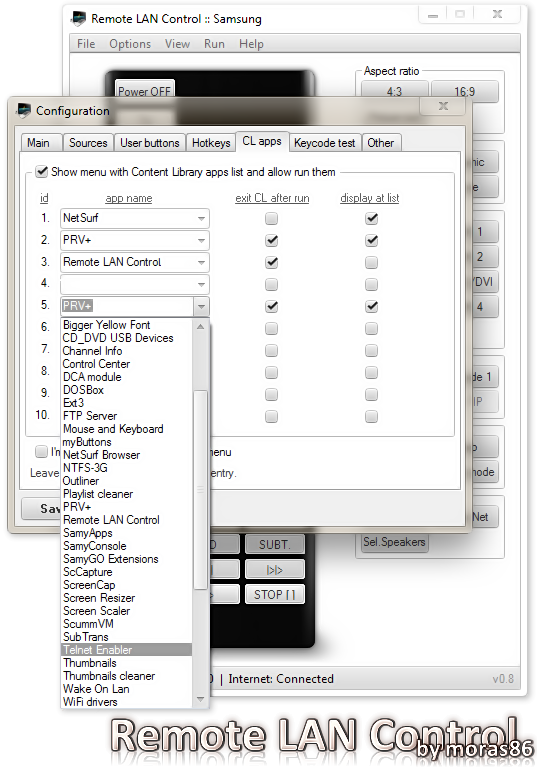
Task: Click the Remote LAN Control window title icon
Action: coord(78,19)
